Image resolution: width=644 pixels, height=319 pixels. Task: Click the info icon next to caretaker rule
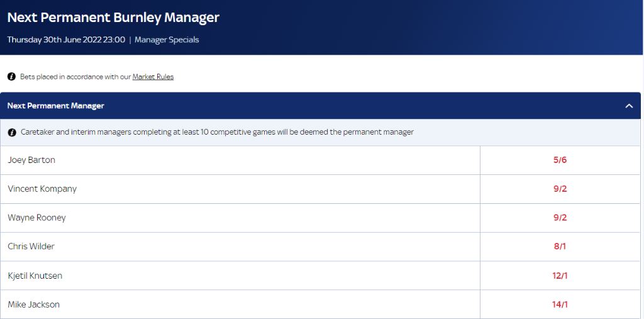click(x=11, y=132)
